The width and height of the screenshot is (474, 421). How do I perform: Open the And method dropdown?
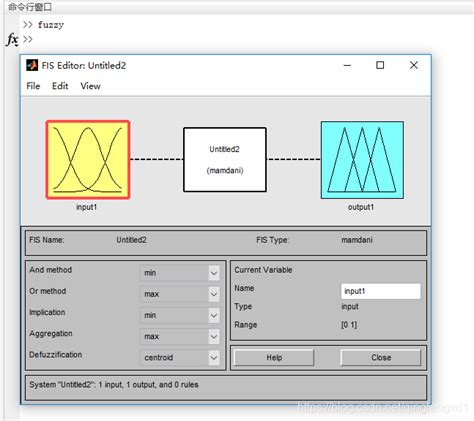tap(180, 273)
